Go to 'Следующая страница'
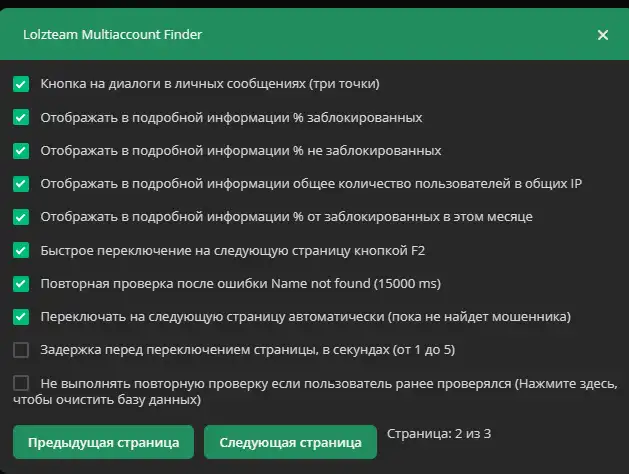This screenshot has height=474, width=629. tap(290, 442)
